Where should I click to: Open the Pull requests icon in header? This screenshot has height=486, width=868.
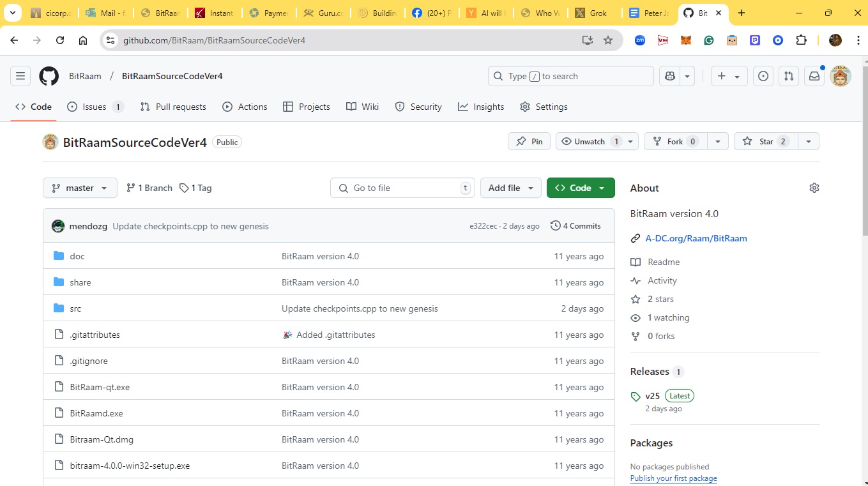pos(789,76)
